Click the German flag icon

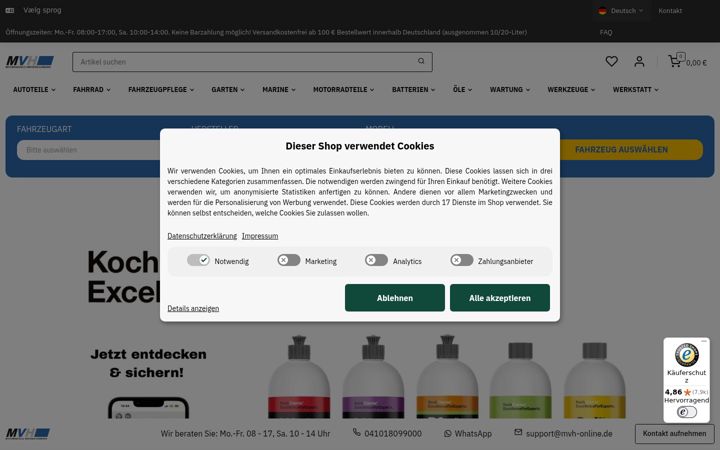[x=602, y=11]
